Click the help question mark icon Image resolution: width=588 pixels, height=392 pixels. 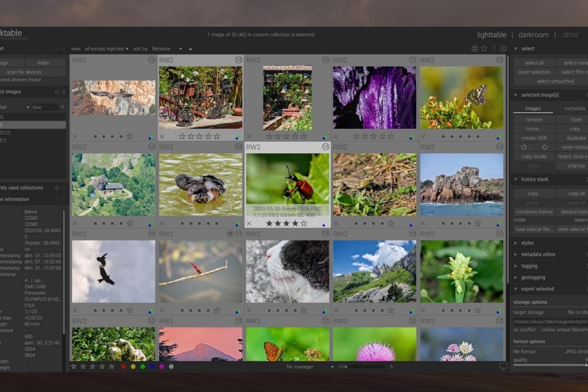coord(493,49)
